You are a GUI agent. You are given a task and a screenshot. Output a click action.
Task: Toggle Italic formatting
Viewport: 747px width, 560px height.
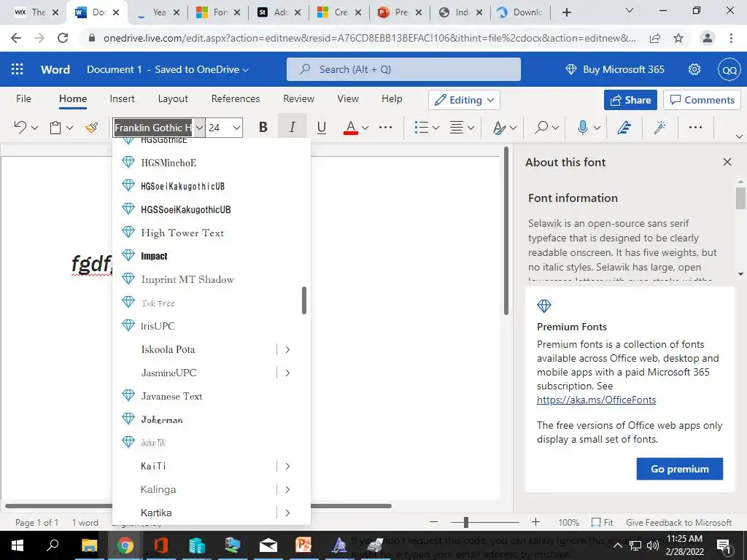(x=292, y=127)
